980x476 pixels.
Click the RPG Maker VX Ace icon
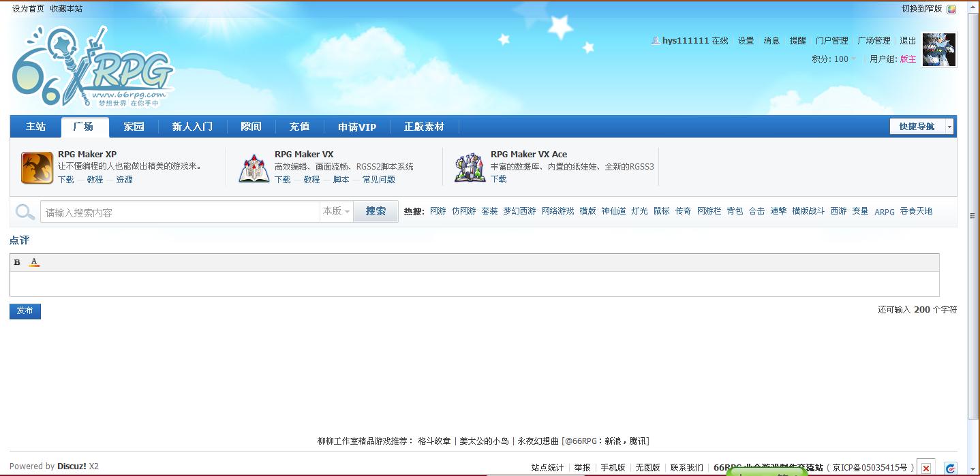[470, 168]
